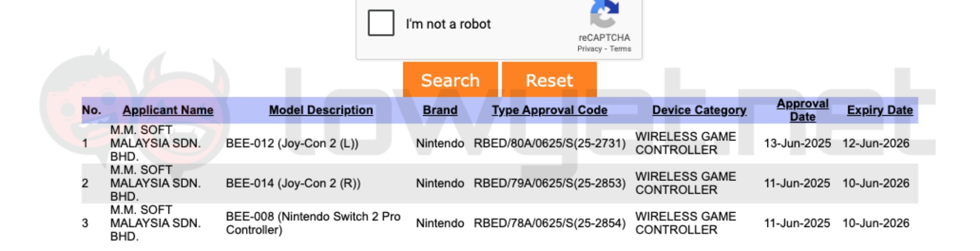Select model text BEE-014 (Joy-Con 2 (R))
This screenshot has width=980, height=251.
[x=293, y=183]
